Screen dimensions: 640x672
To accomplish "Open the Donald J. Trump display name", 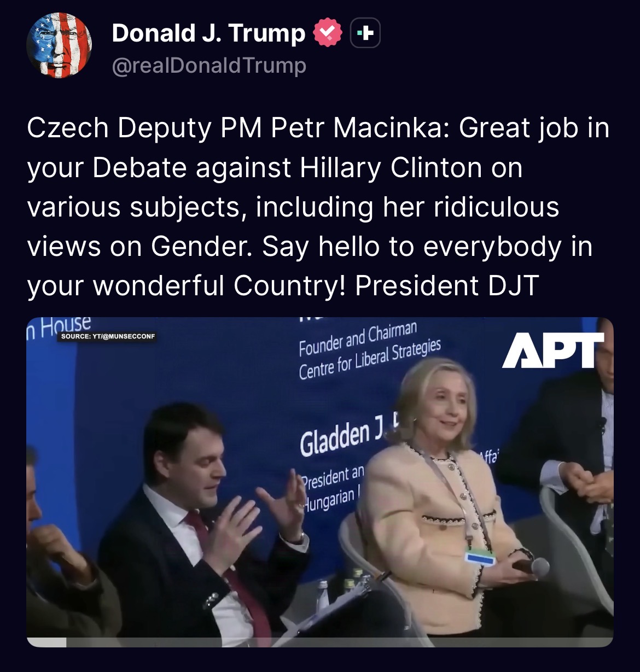I will click(x=208, y=33).
